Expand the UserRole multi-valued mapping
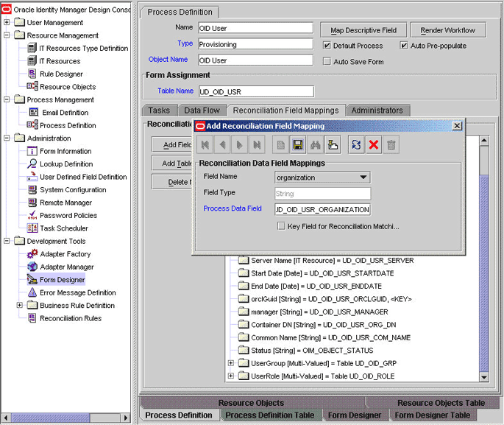The height and width of the screenshot is (425, 504). pos(231,376)
